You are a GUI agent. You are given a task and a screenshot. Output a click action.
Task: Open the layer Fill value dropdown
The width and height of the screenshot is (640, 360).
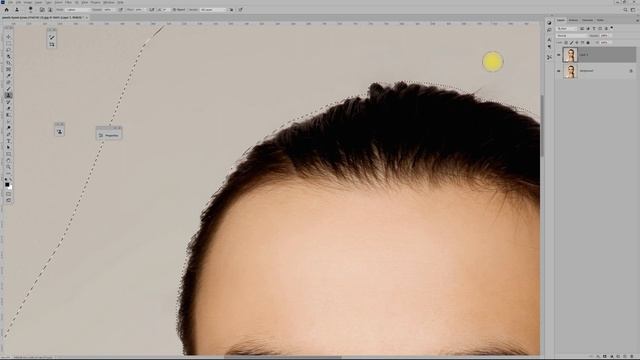(x=605, y=42)
